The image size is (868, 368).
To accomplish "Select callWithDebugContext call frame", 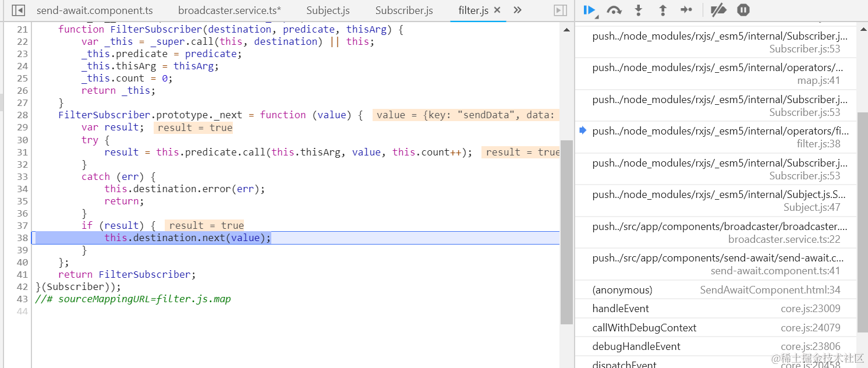I will 715,328.
